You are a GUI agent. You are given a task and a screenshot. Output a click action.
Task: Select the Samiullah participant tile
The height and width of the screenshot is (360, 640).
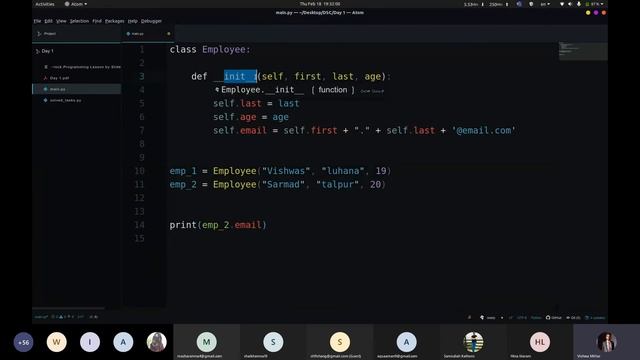coord(473,342)
